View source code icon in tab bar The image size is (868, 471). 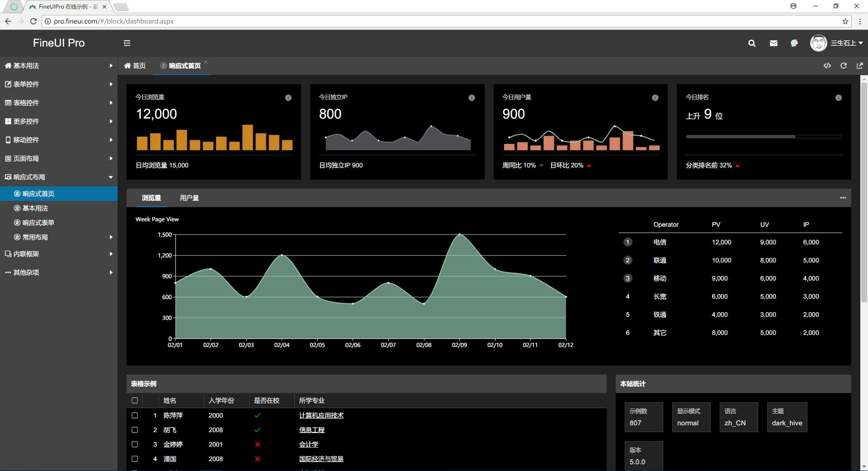827,66
